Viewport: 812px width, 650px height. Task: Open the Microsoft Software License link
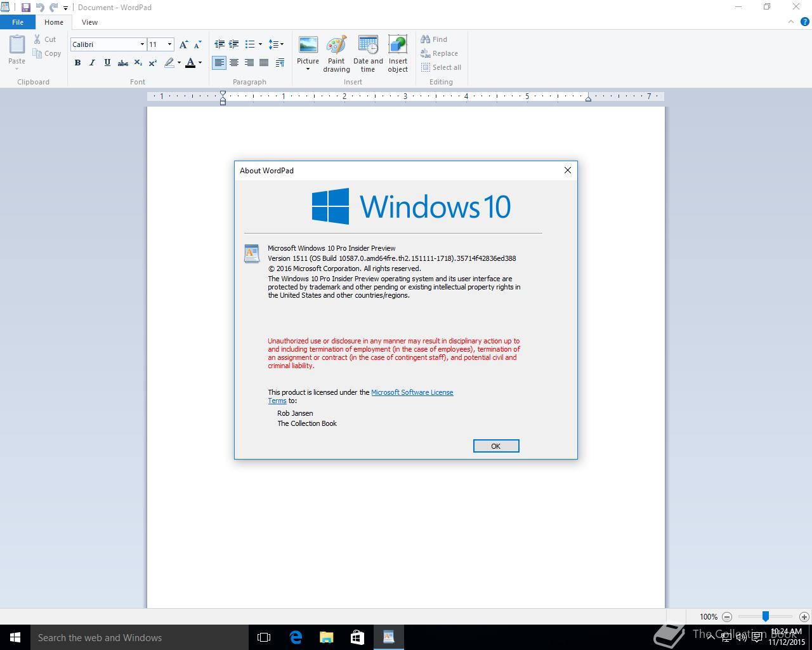pos(412,392)
